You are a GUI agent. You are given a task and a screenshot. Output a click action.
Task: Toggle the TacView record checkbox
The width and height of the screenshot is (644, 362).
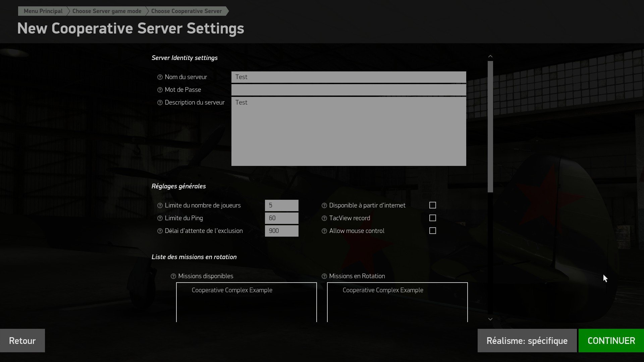coord(433,218)
